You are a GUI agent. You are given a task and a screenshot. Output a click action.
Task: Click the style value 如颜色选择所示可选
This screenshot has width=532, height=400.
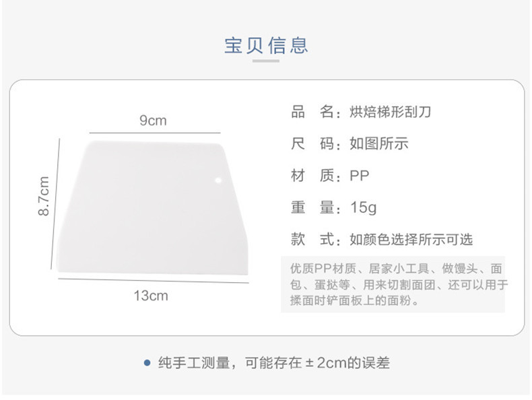click(411, 240)
